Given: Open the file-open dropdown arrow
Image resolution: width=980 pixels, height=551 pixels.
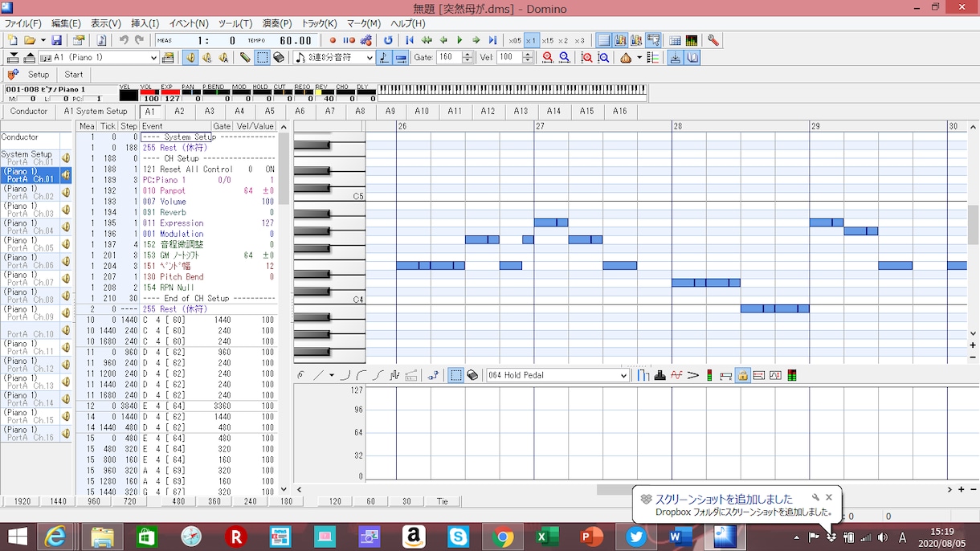Looking at the screenshot, I should pyautogui.click(x=42, y=40).
